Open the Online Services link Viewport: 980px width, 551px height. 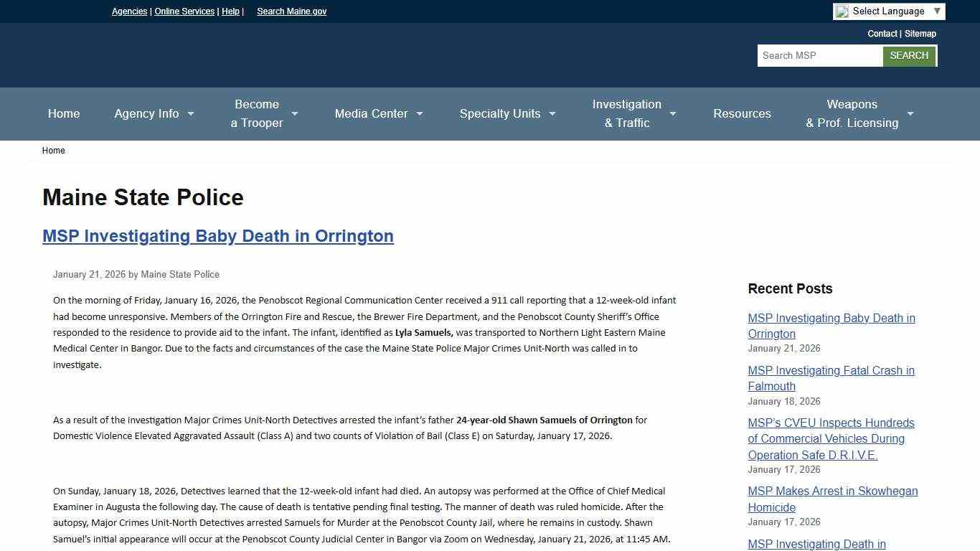pos(184,11)
